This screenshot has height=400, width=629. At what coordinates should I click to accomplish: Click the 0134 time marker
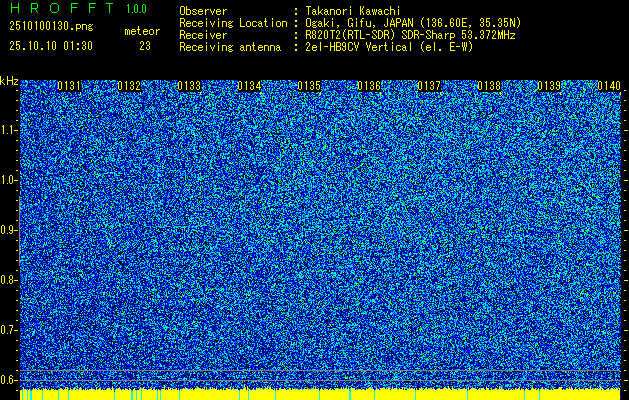pyautogui.click(x=249, y=86)
